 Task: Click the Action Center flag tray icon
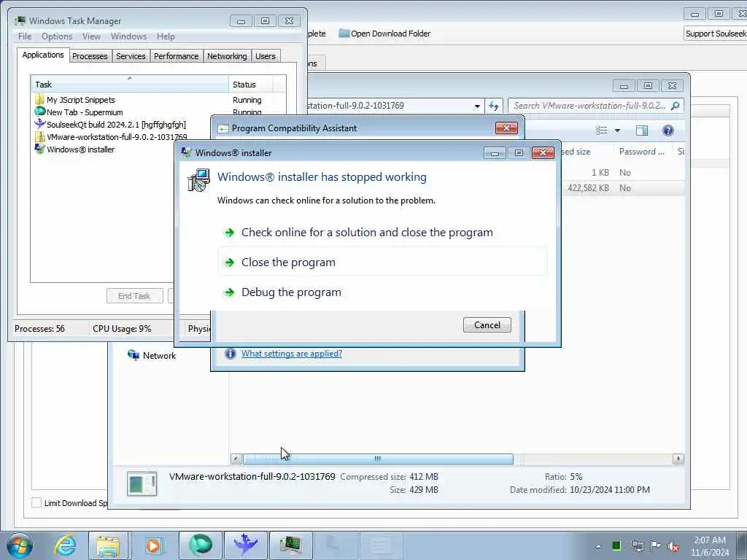pyautogui.click(x=656, y=546)
